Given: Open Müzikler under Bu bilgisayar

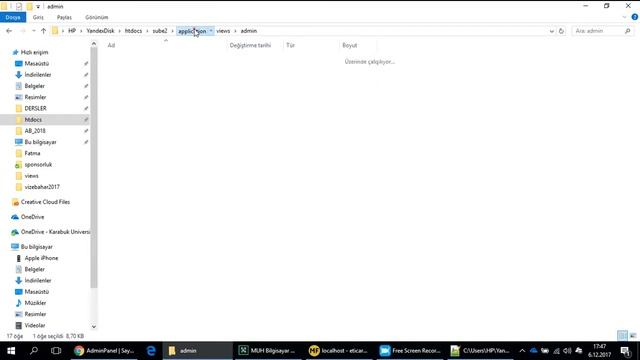Looking at the screenshot, I should [35, 303].
